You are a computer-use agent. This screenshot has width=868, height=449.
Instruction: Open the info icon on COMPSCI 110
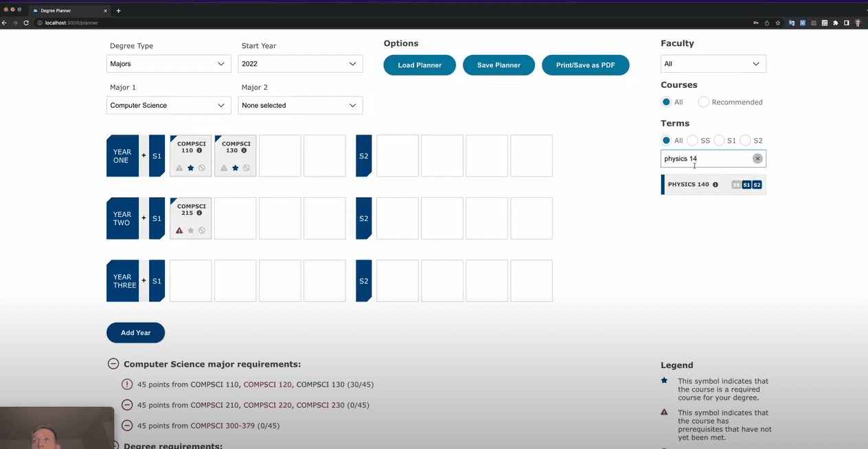[199, 150]
